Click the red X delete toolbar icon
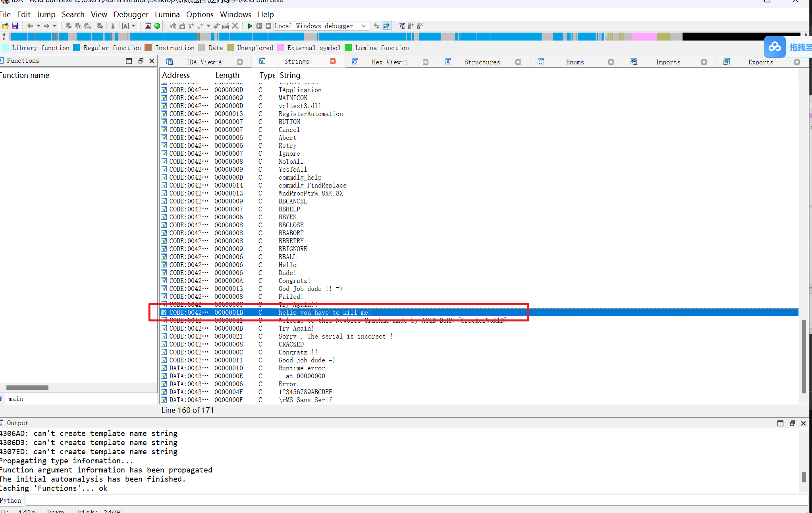 (235, 26)
